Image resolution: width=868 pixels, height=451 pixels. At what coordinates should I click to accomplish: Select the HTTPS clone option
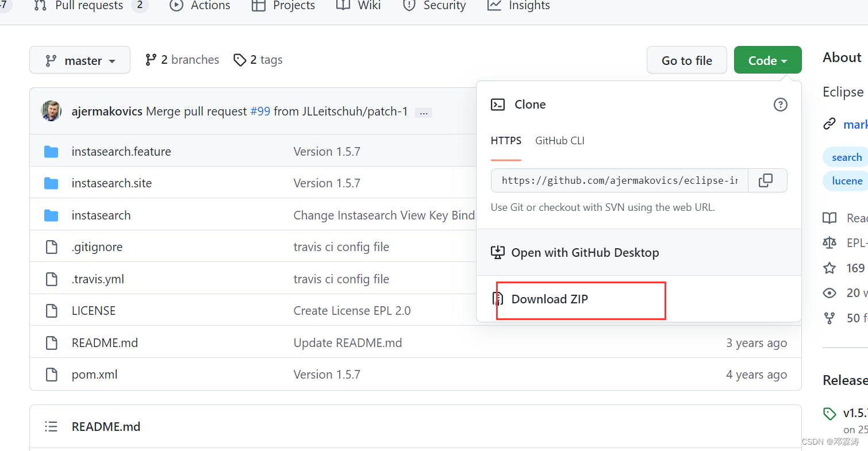coord(505,140)
